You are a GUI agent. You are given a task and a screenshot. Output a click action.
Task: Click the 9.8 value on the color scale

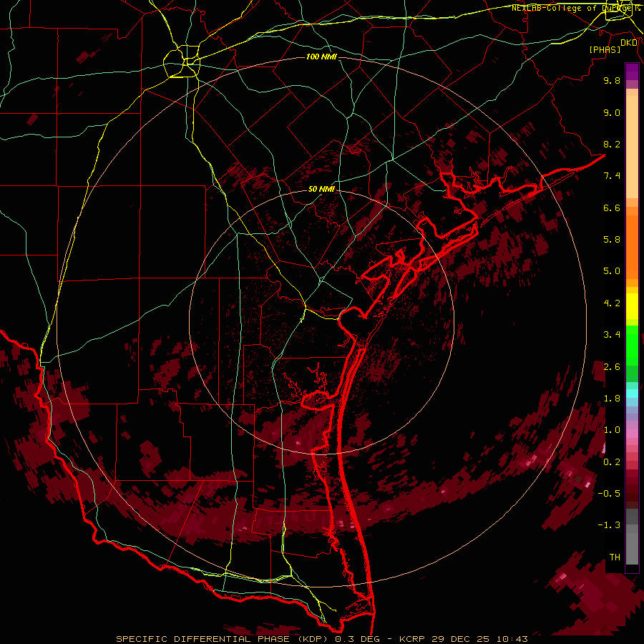[612, 80]
